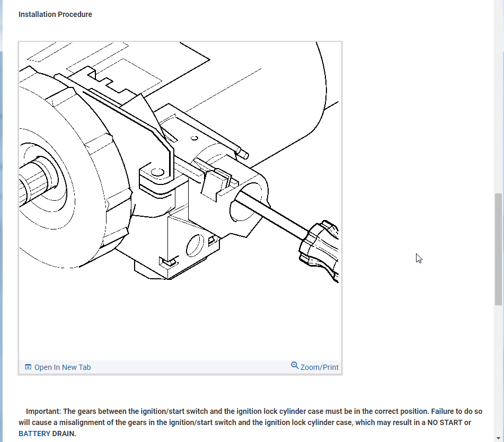Click the scrollbar down arrow at the bottom

tap(498, 438)
